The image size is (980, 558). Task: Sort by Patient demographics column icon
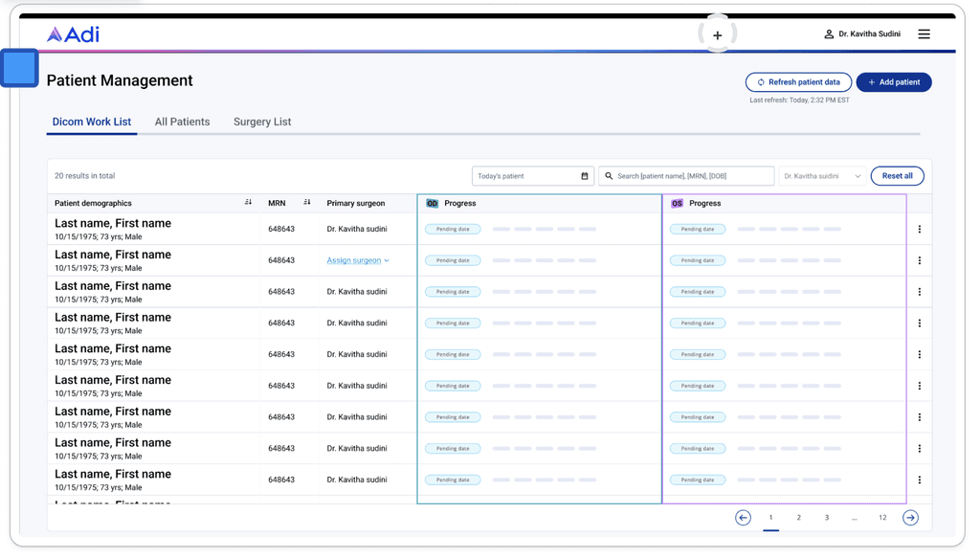pos(248,203)
